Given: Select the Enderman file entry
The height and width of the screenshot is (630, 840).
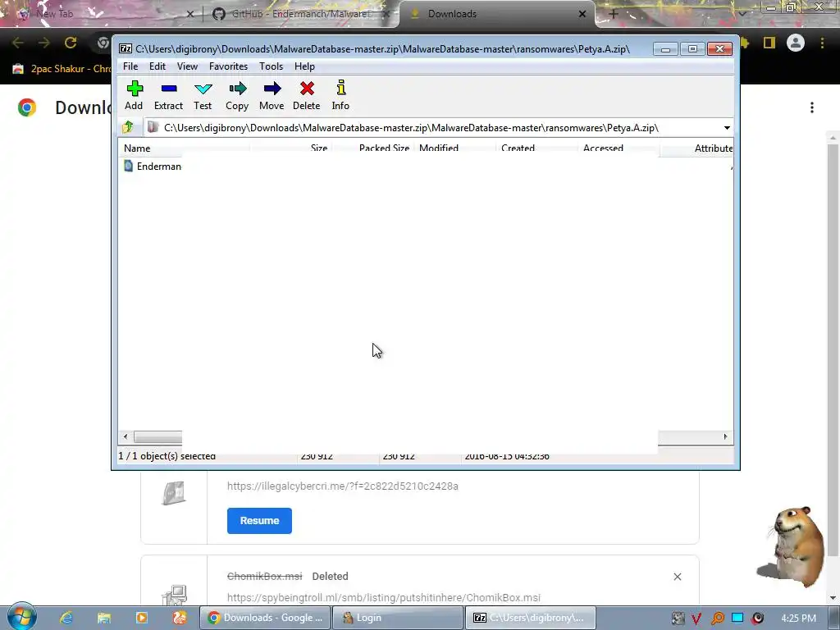Looking at the screenshot, I should click(x=153, y=166).
